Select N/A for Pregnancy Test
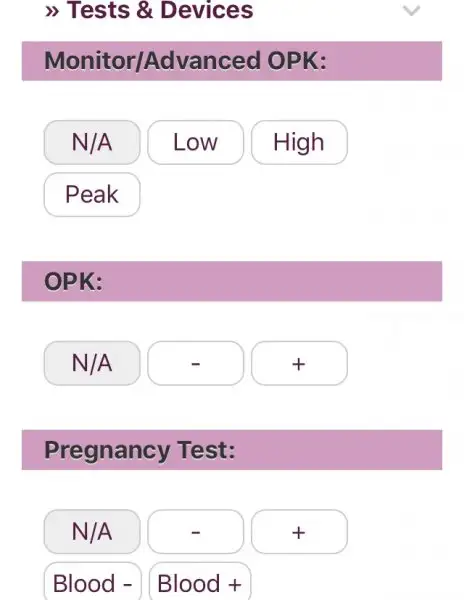 (x=92, y=532)
